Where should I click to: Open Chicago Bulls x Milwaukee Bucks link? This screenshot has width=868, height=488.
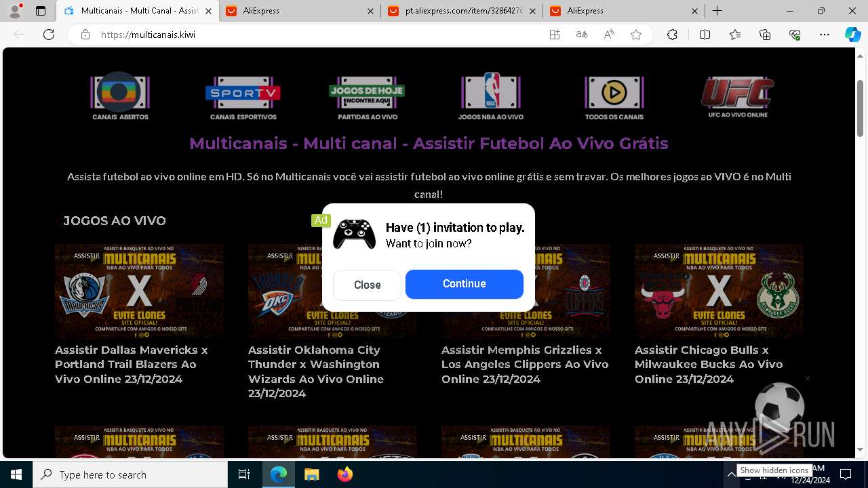pos(709,365)
